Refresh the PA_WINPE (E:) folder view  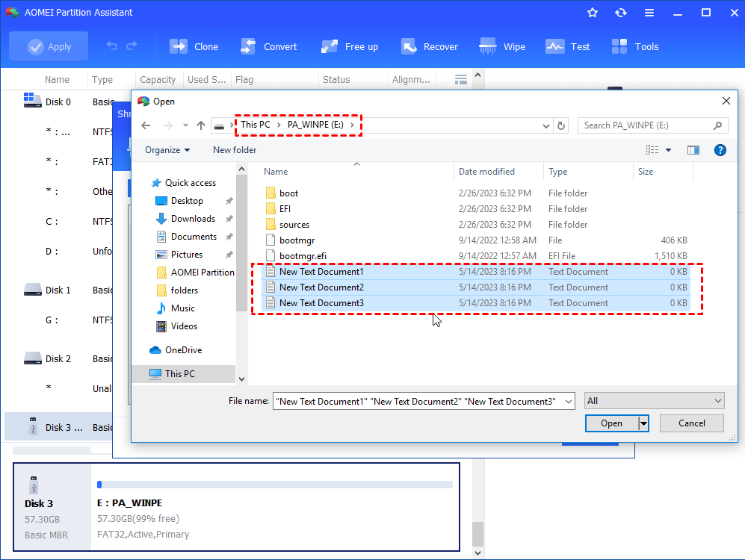(561, 125)
